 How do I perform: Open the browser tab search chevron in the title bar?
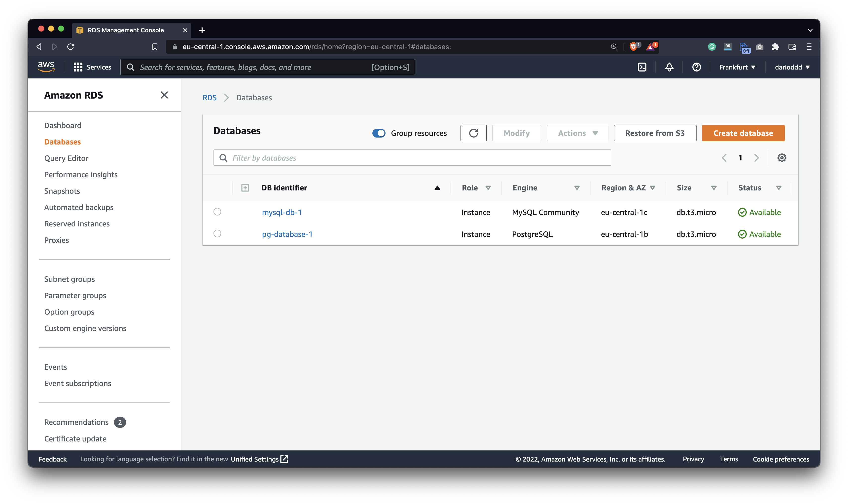pos(810,30)
